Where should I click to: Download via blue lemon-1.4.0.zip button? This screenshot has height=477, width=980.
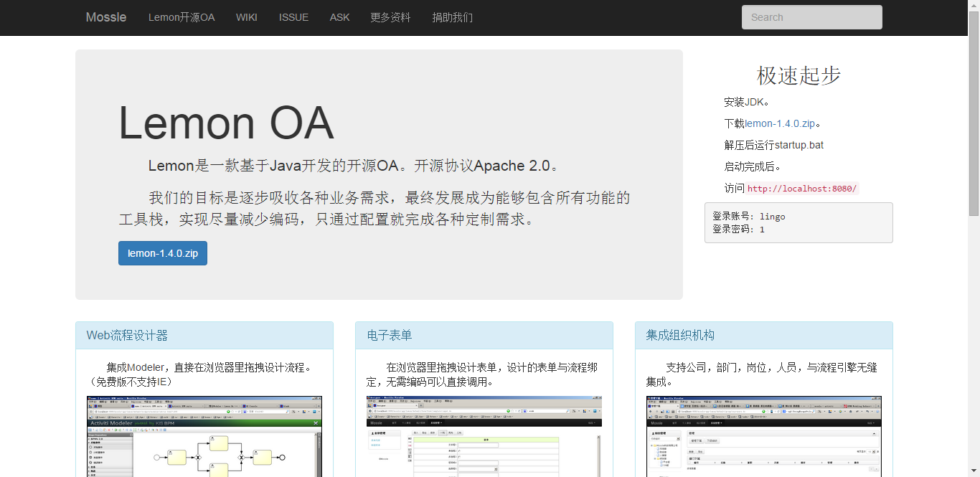163,253
